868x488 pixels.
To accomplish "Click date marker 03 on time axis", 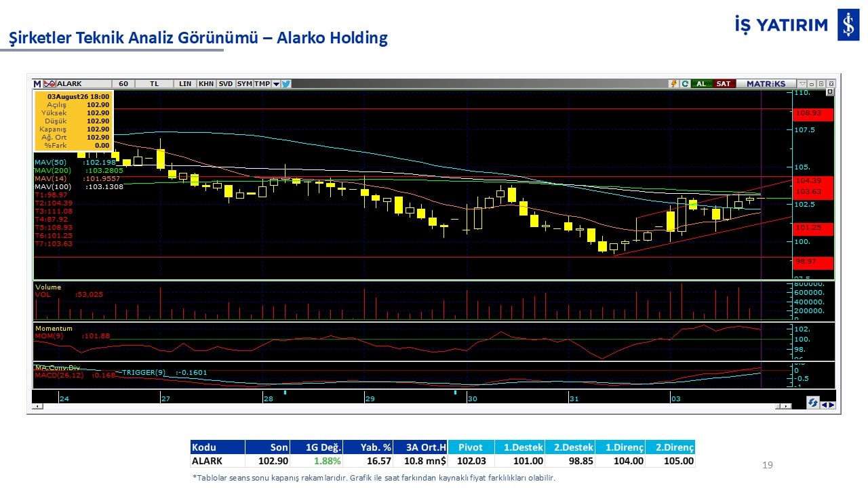I will (x=675, y=399).
